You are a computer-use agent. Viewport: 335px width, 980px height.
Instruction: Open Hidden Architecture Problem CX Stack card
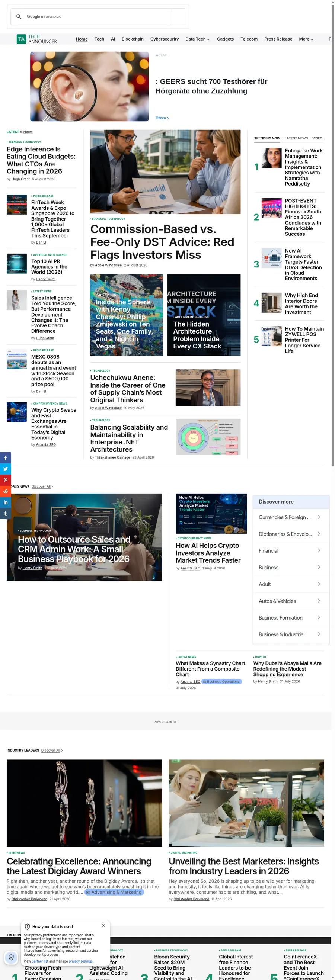(x=204, y=315)
